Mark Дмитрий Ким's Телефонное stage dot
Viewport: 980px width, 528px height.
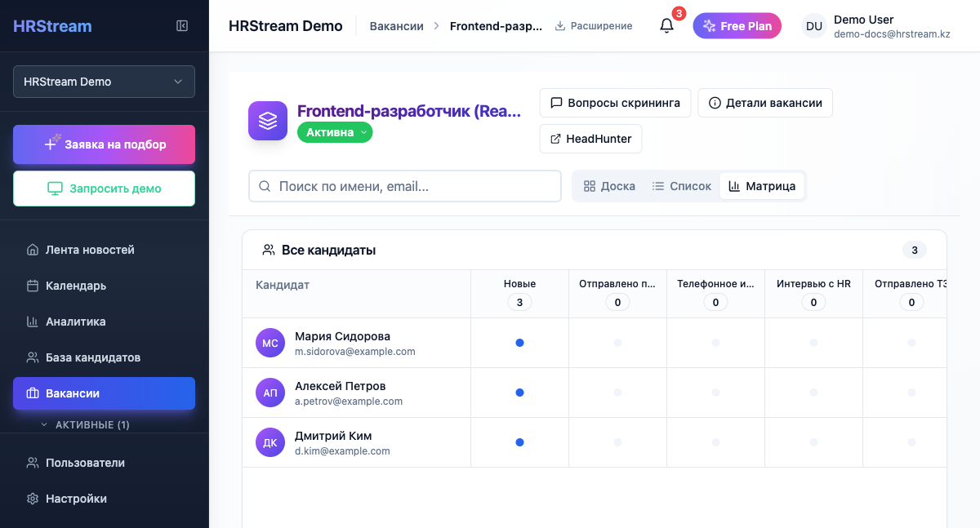click(x=715, y=442)
